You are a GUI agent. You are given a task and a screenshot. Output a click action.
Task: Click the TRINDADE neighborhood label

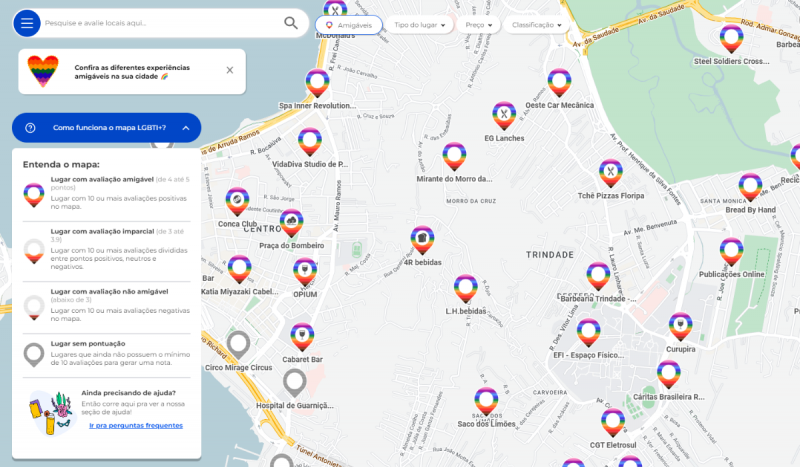click(x=550, y=255)
